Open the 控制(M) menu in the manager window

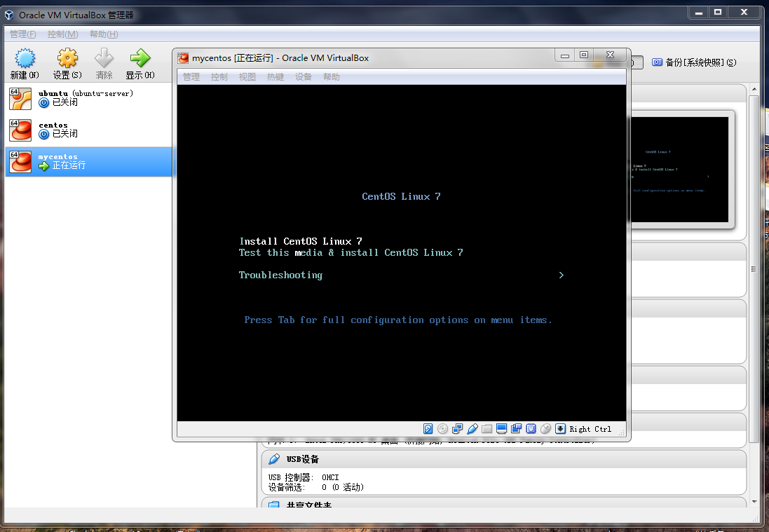[62, 34]
